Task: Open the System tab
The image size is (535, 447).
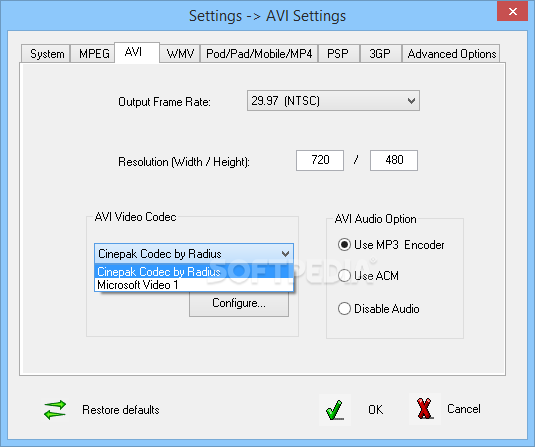Action: click(46, 54)
